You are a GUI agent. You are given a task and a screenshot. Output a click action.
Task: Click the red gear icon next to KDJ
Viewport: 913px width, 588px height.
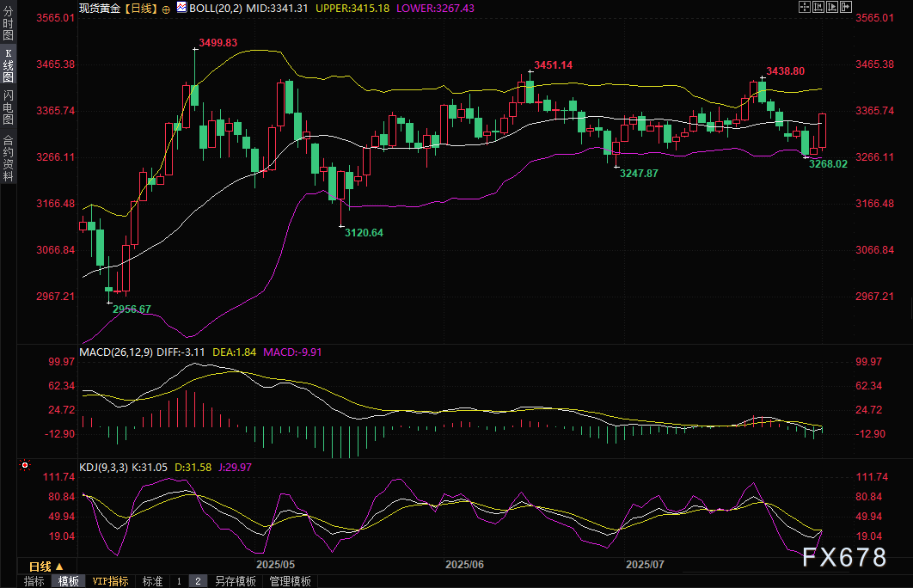click(25, 465)
